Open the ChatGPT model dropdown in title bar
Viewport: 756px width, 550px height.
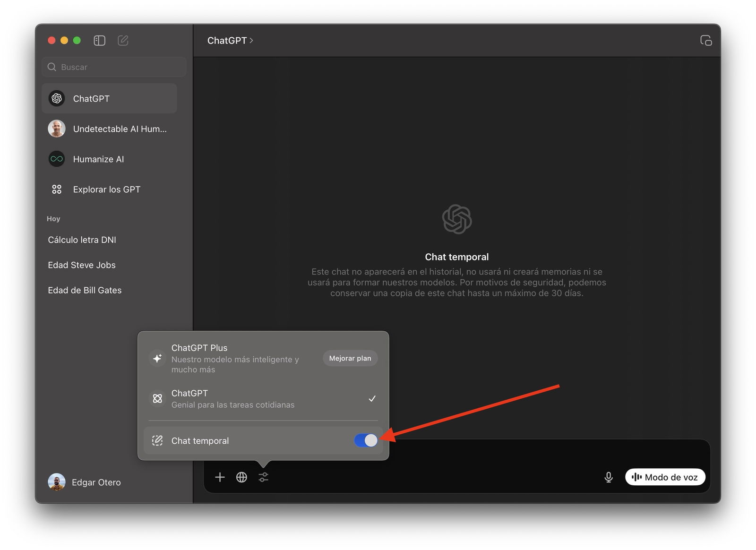[x=230, y=41]
